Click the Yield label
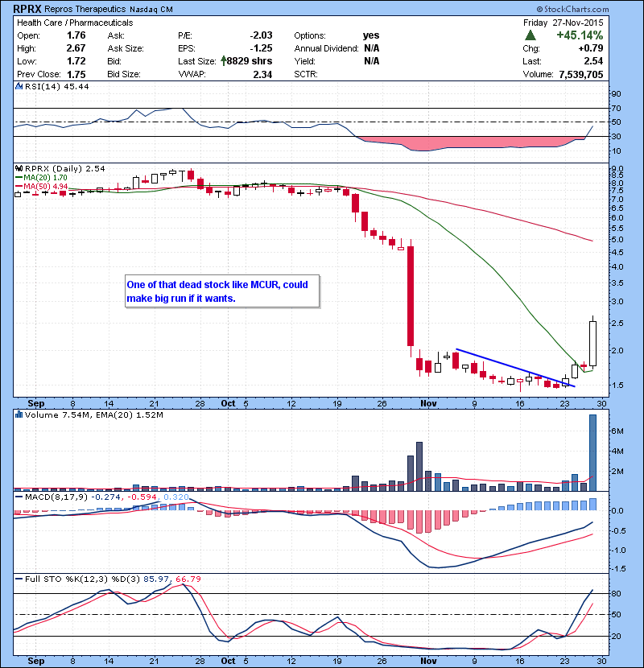Image resolution: width=644 pixels, height=668 pixels. pos(304,61)
